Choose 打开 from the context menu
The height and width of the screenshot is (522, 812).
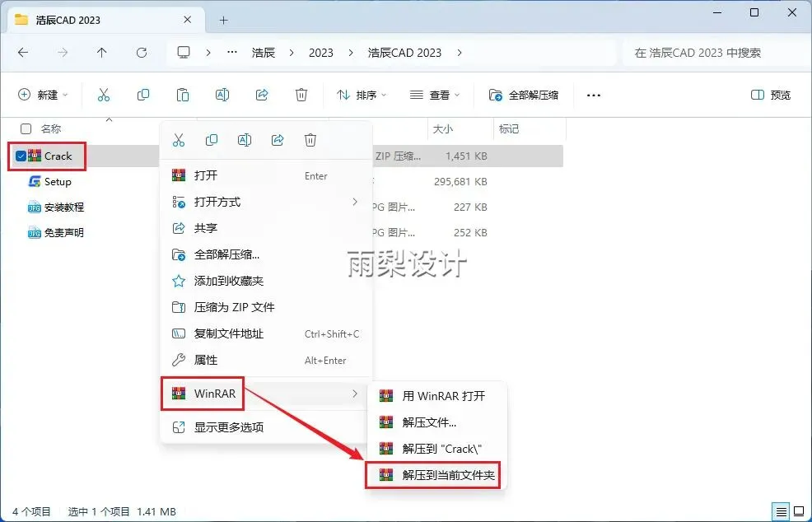click(x=266, y=175)
